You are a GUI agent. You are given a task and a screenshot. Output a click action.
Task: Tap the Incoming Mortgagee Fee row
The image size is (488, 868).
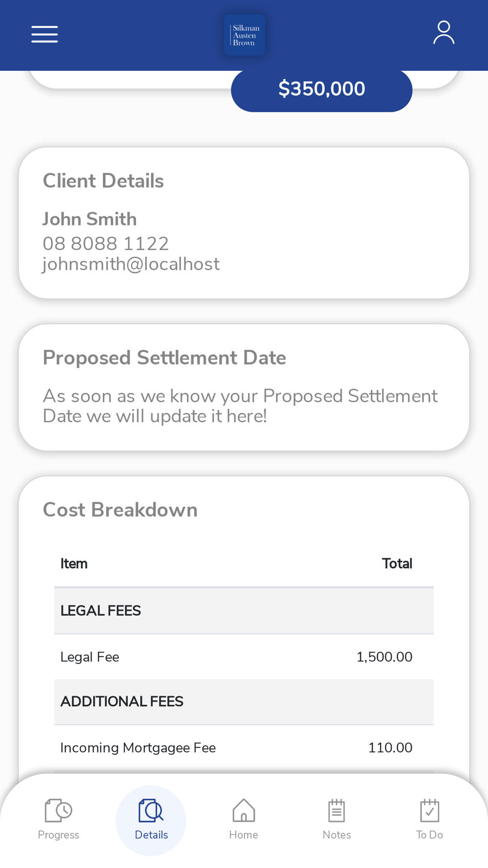click(x=244, y=748)
